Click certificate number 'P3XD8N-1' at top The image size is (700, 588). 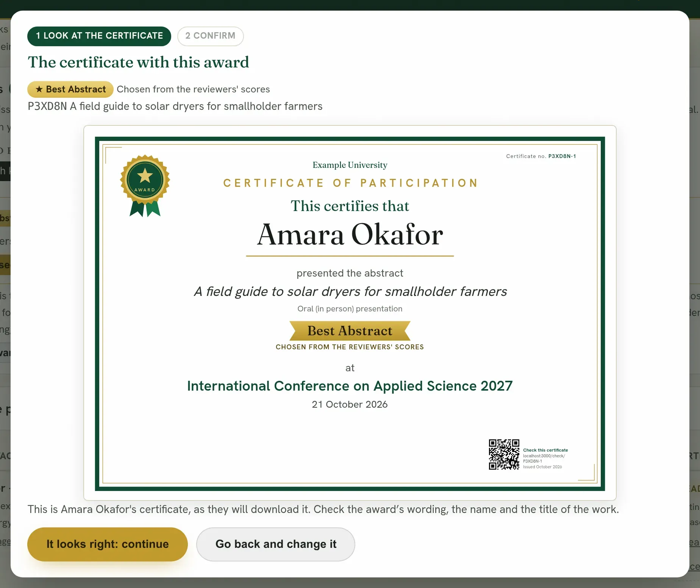[562, 156]
